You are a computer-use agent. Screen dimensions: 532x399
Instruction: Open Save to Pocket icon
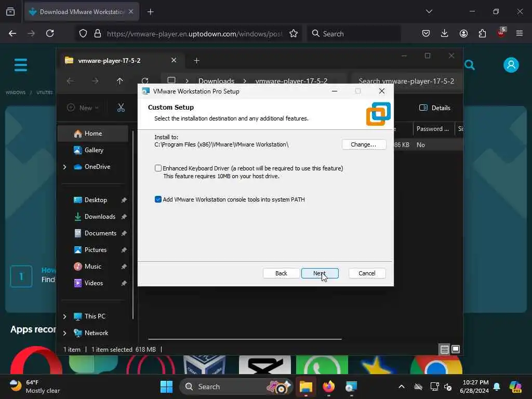tap(426, 33)
